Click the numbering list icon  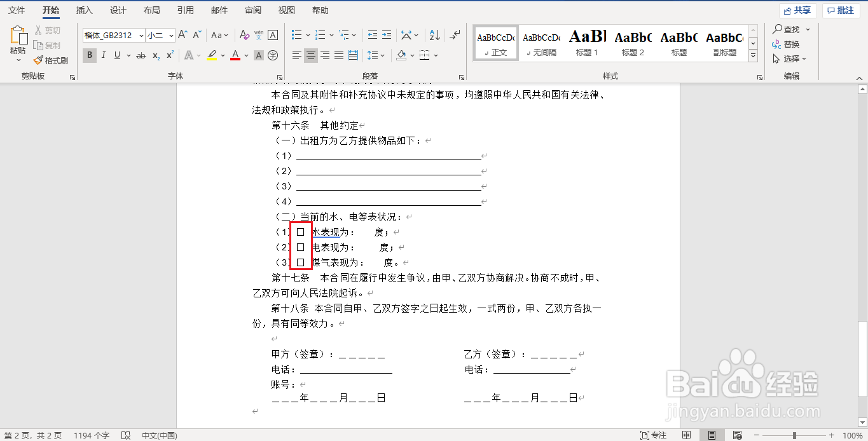click(x=320, y=35)
